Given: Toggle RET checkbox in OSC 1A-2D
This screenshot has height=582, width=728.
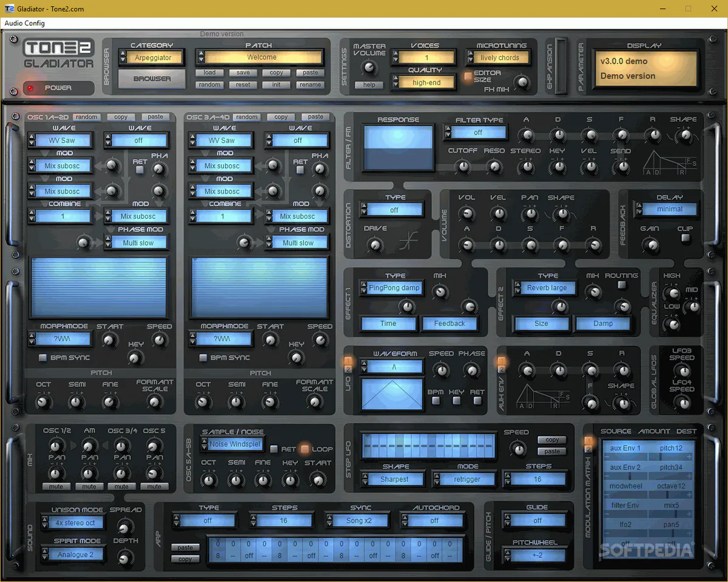Looking at the screenshot, I should point(140,170).
